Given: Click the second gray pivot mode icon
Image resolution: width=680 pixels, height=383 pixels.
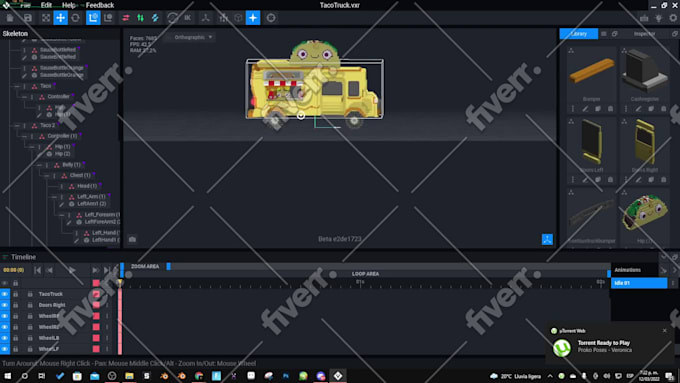Looking at the screenshot, I should 108,18.
